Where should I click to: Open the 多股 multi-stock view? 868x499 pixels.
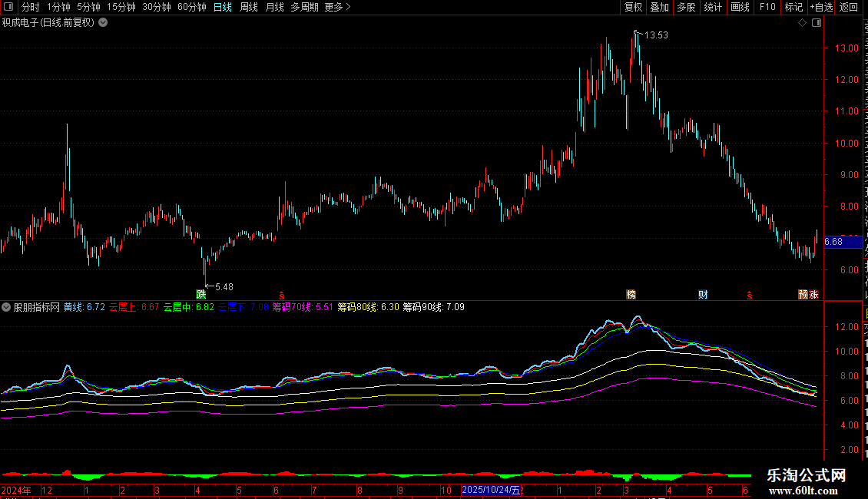(x=686, y=7)
